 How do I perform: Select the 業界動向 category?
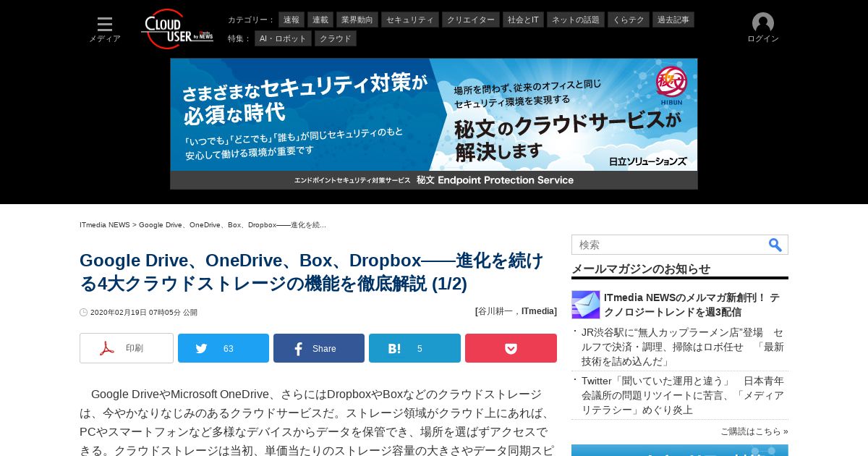(357, 20)
